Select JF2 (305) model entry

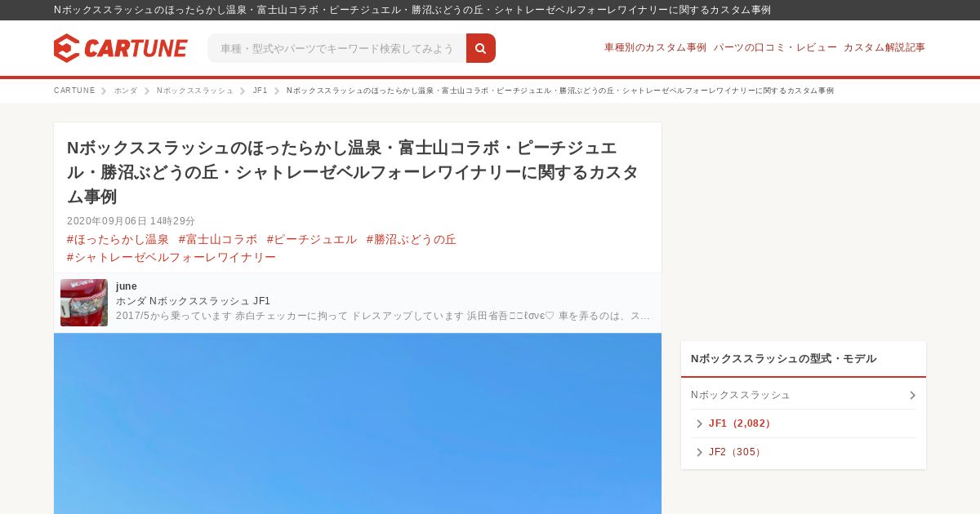(736, 452)
